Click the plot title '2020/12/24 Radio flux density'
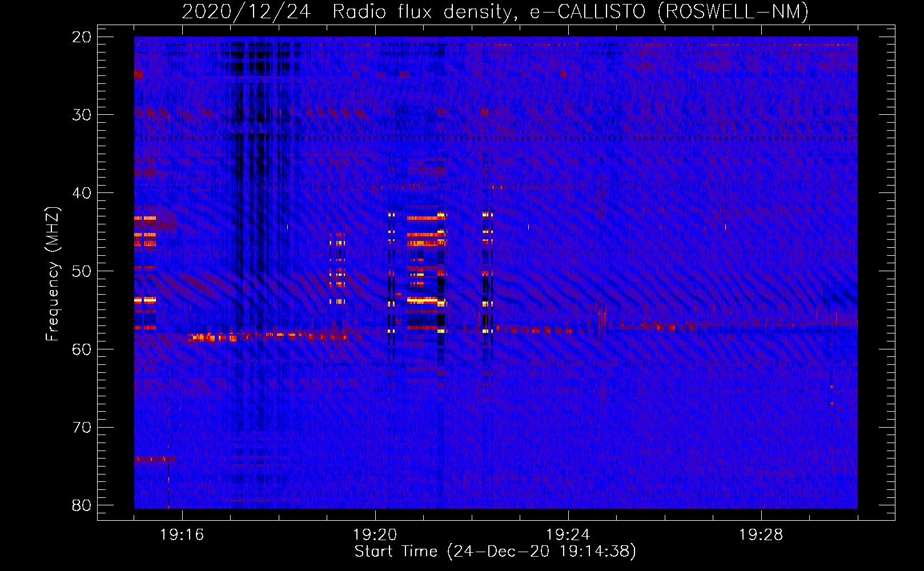The height and width of the screenshot is (571, 924). (495, 12)
